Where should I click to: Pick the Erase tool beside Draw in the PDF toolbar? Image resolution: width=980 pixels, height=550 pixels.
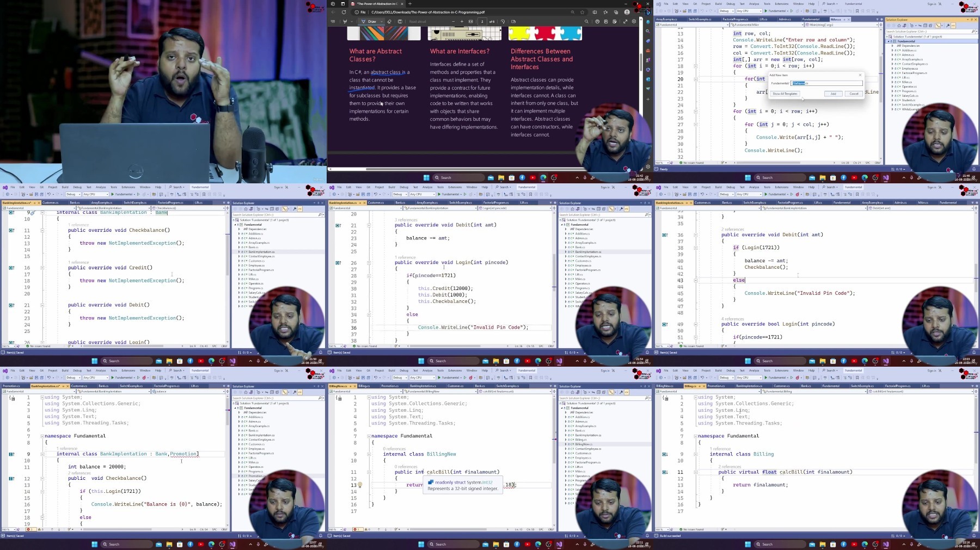pyautogui.click(x=389, y=22)
